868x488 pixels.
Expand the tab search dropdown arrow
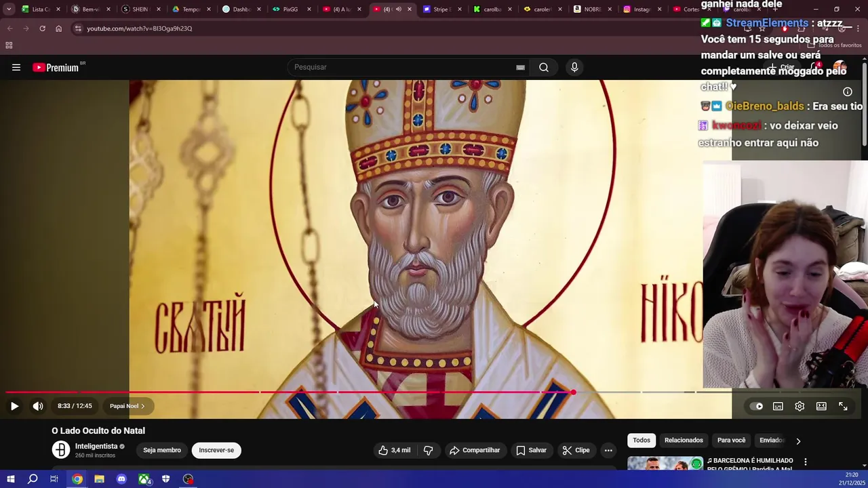[9, 9]
